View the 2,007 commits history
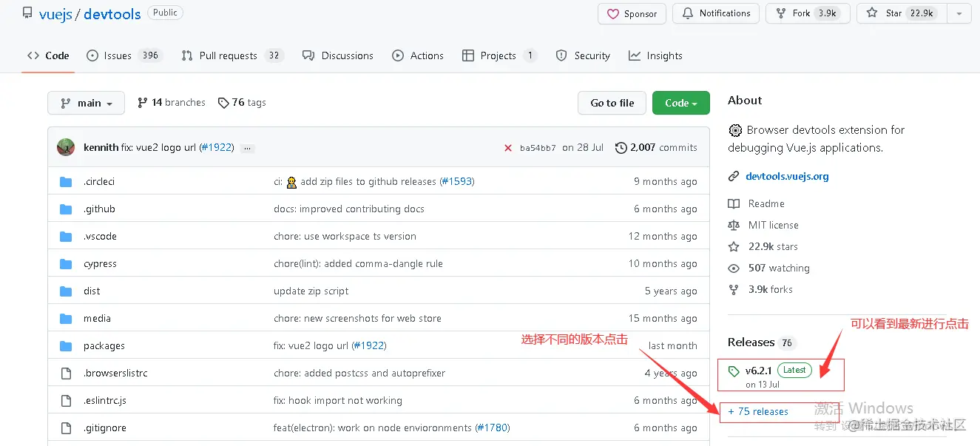Image resolution: width=980 pixels, height=446 pixels. (656, 147)
